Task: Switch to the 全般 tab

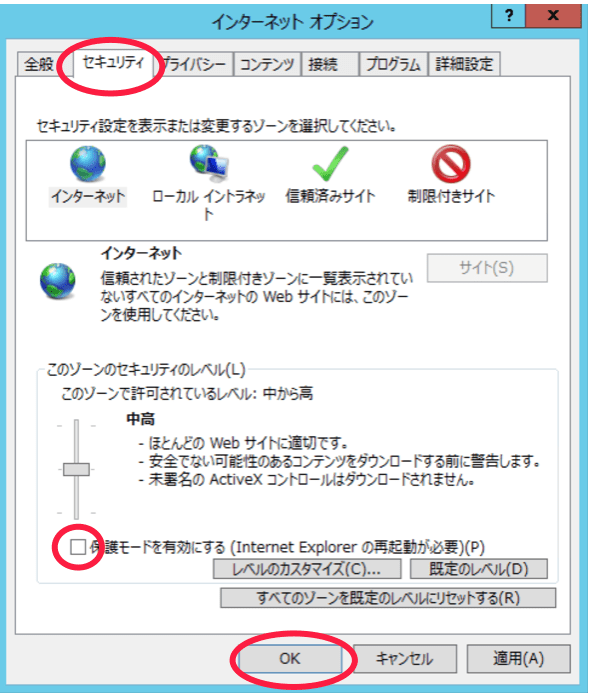Action: (39, 65)
